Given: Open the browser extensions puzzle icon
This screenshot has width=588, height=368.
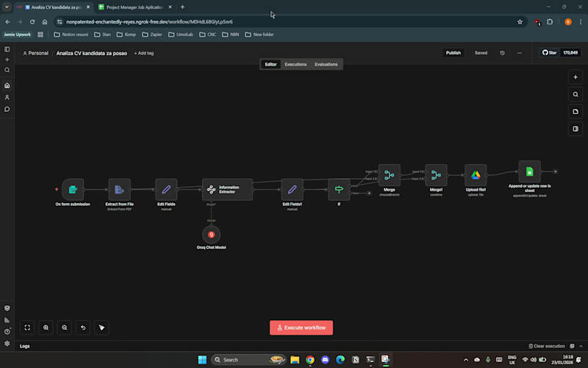Looking at the screenshot, I should (x=550, y=22).
